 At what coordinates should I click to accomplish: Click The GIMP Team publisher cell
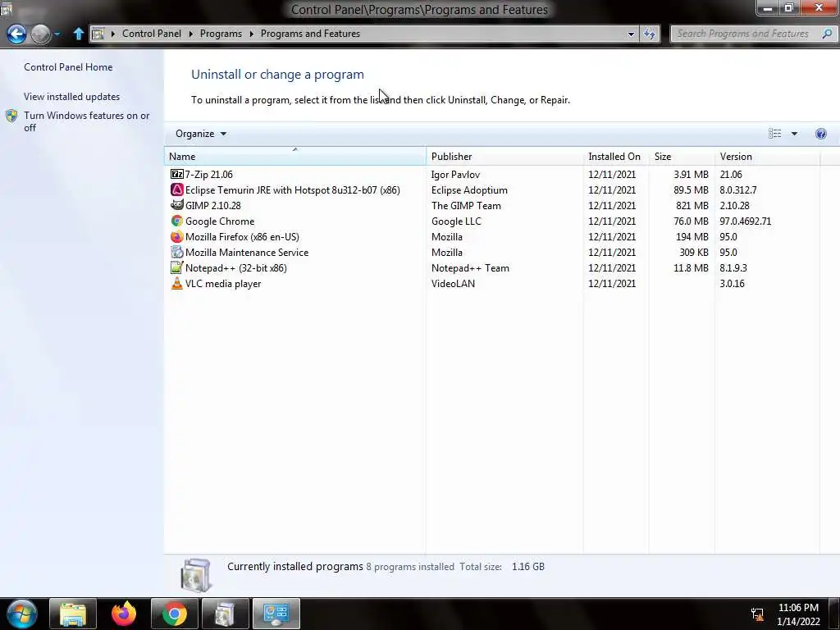(466, 205)
